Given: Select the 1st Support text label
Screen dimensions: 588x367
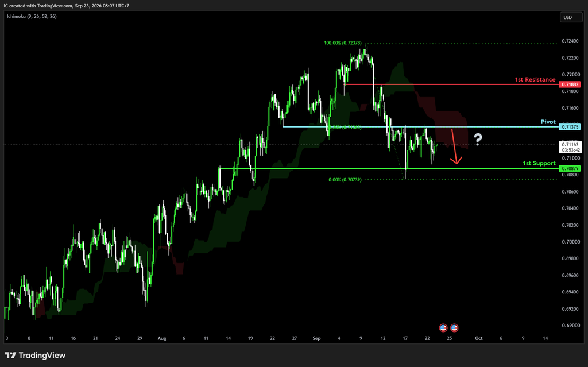Looking at the screenshot, I should (x=539, y=163).
